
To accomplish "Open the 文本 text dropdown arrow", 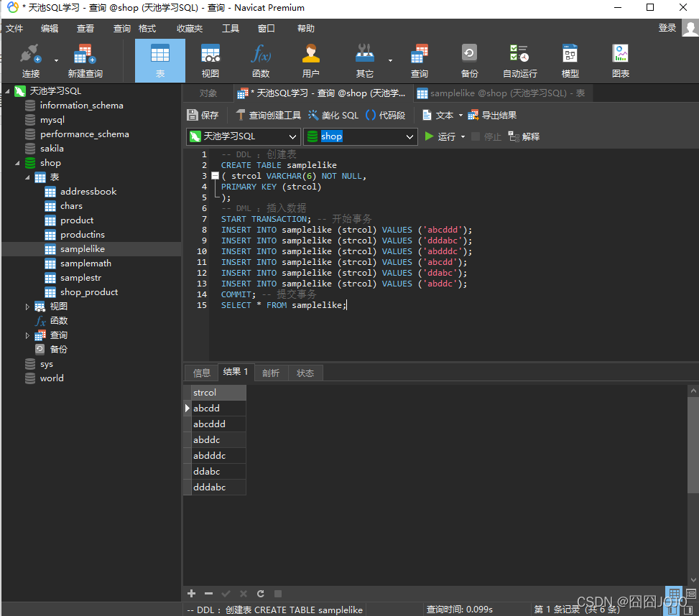I will [460, 116].
